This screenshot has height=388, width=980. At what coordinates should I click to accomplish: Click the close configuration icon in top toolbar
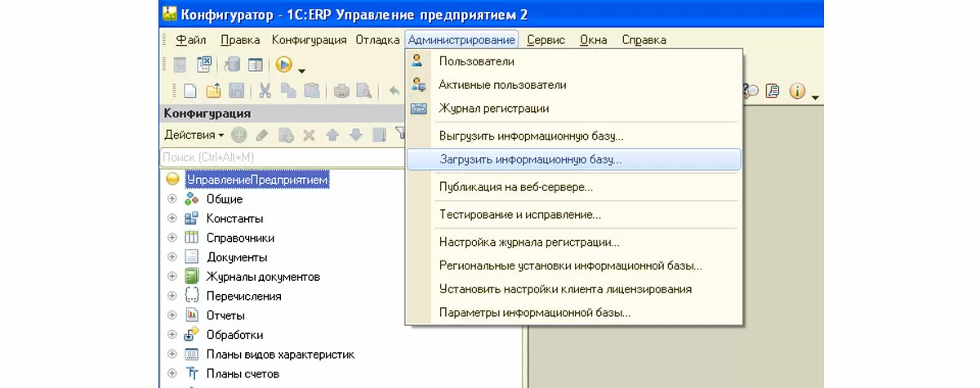click(x=205, y=65)
